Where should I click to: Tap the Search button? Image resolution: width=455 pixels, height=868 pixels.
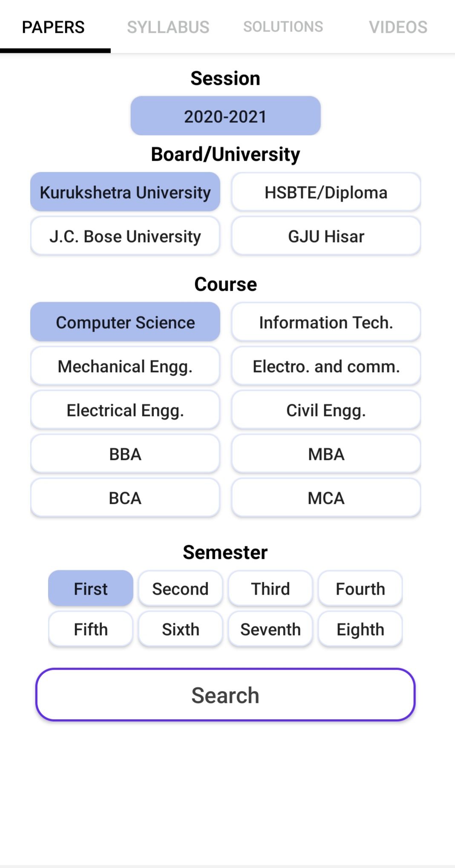point(225,695)
